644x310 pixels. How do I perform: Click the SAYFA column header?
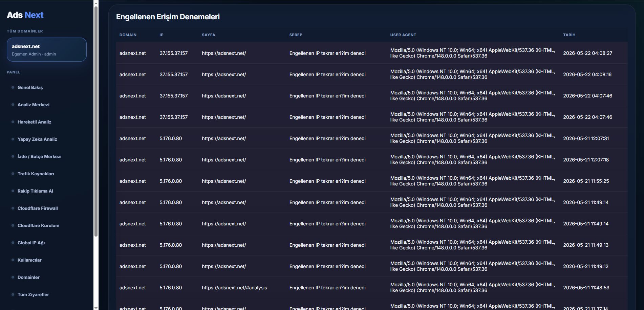[x=209, y=35]
